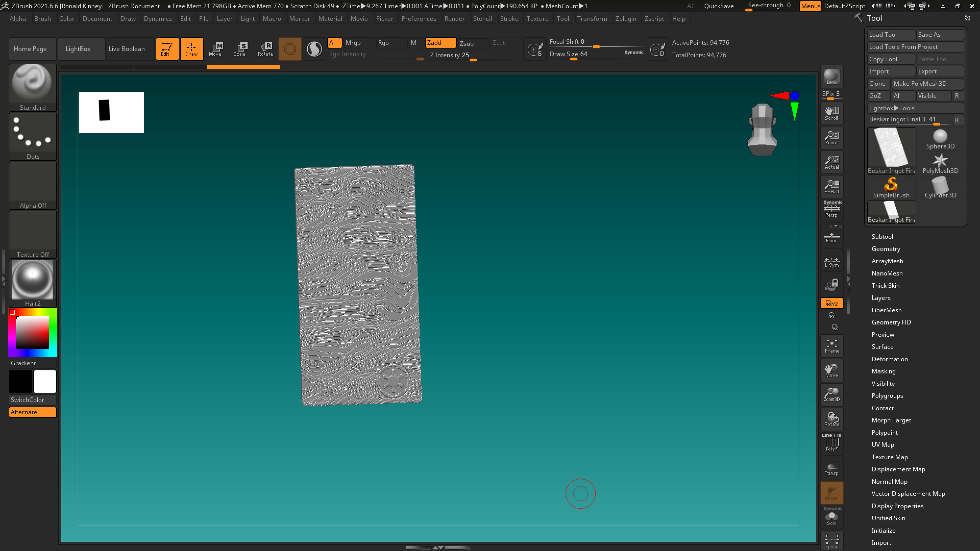Click the camera head orientation icon
The height and width of the screenshot is (551, 980).
click(x=762, y=129)
